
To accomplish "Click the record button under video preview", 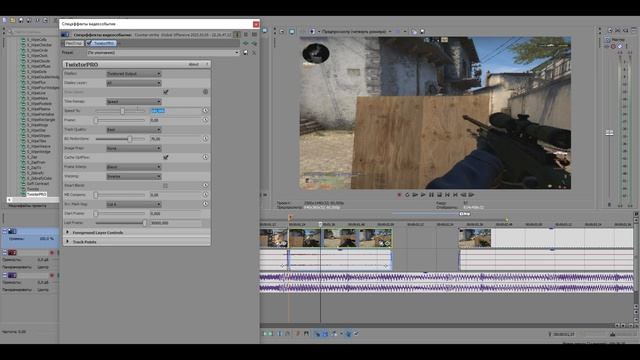I will tap(399, 195).
